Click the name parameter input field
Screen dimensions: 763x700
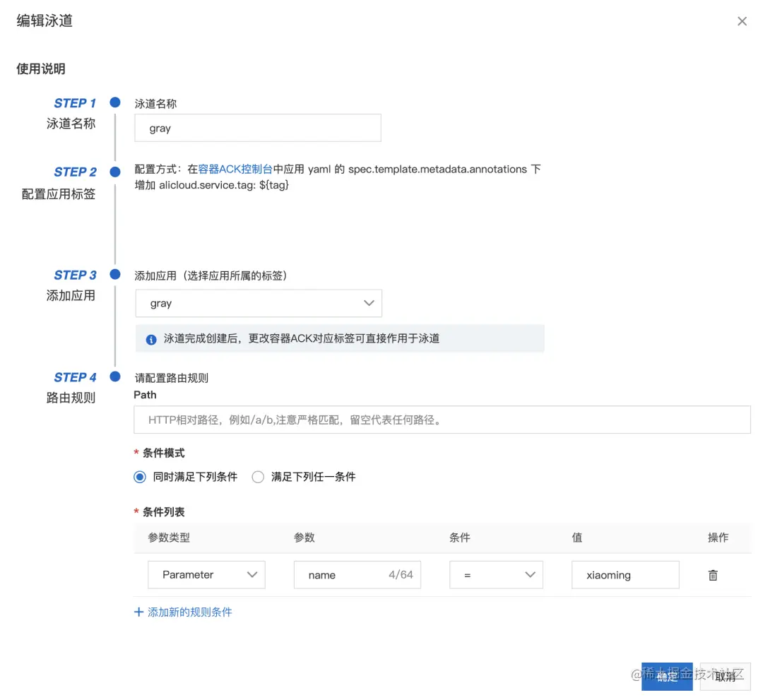[357, 574]
